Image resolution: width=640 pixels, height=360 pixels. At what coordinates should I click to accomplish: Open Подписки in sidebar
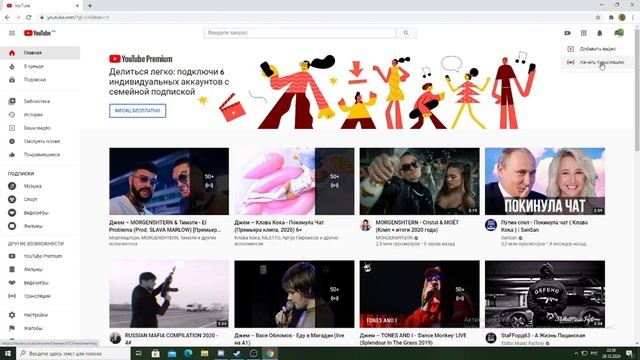point(40,80)
